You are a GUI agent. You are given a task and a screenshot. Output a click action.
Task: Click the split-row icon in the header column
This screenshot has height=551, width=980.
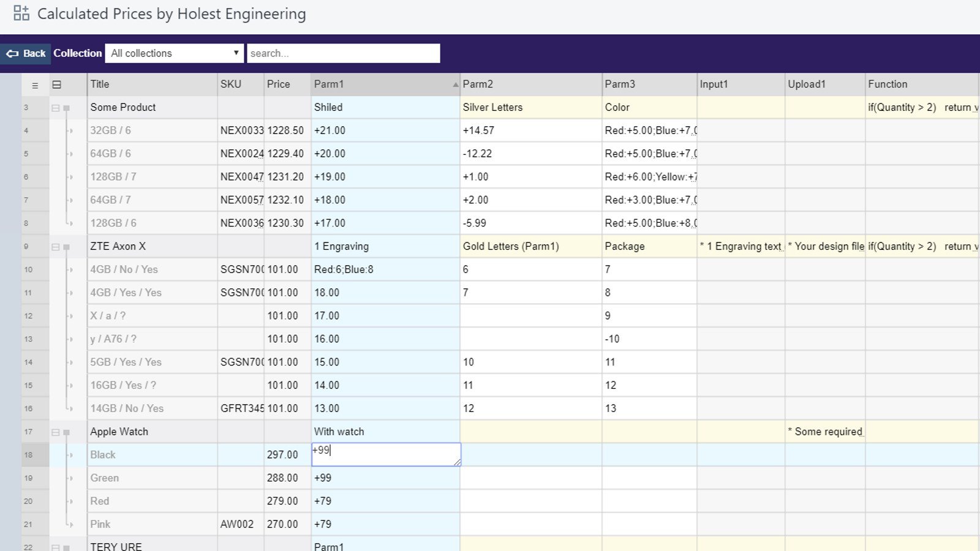pos(57,84)
